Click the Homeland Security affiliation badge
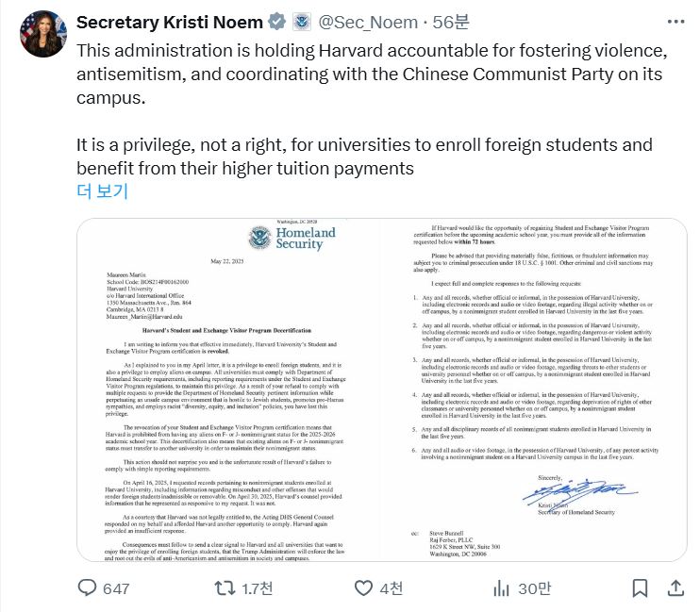Image resolution: width=700 pixels, height=612 pixels. point(302,22)
